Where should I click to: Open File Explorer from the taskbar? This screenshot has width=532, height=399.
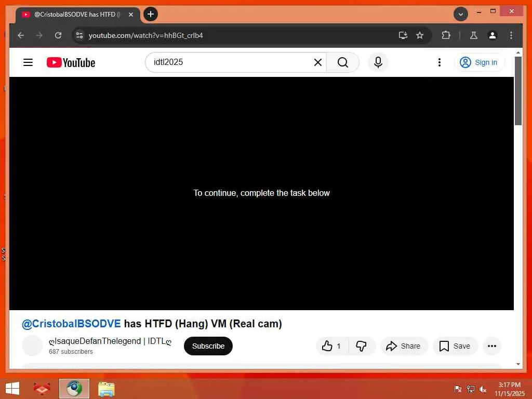click(x=106, y=389)
